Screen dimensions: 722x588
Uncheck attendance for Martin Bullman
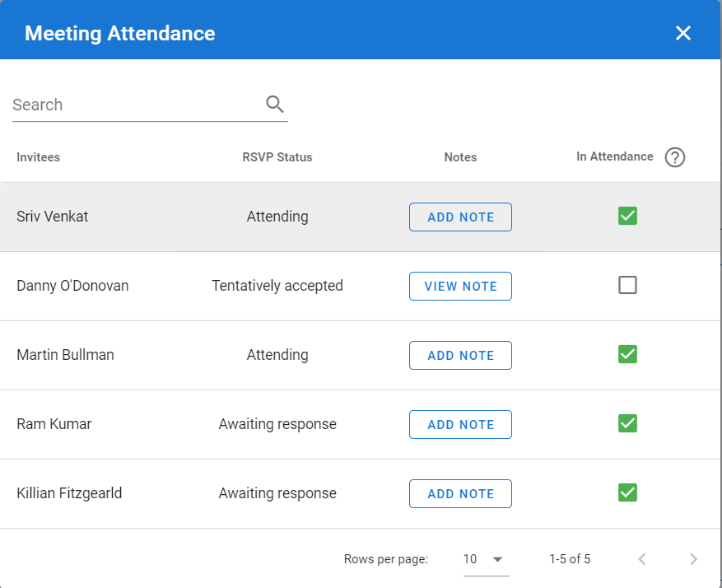pyautogui.click(x=627, y=354)
